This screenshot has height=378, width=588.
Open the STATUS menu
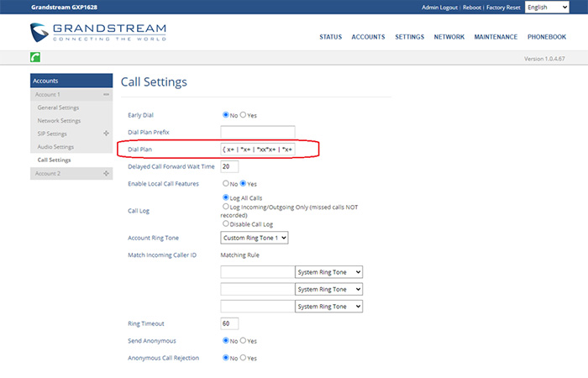[x=330, y=37]
